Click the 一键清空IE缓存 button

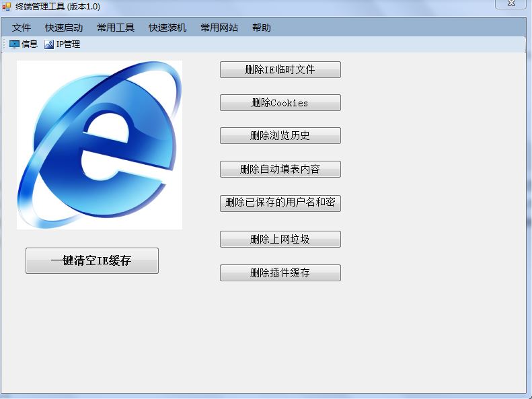92,260
